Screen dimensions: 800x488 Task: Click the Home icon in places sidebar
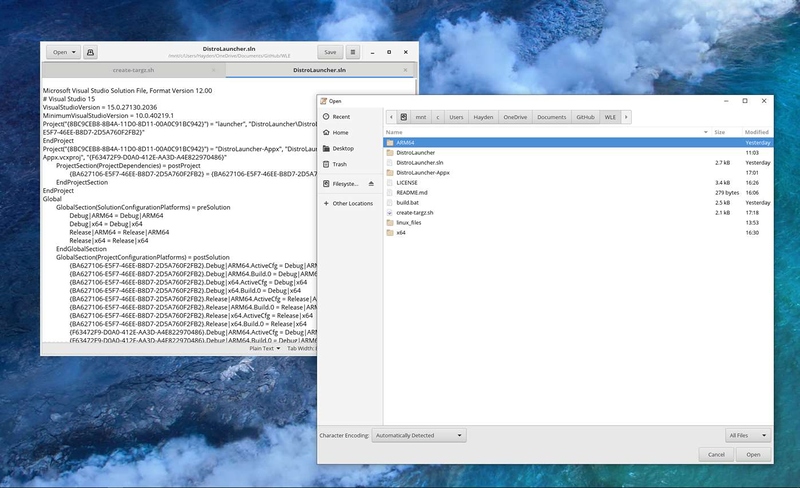(324, 132)
